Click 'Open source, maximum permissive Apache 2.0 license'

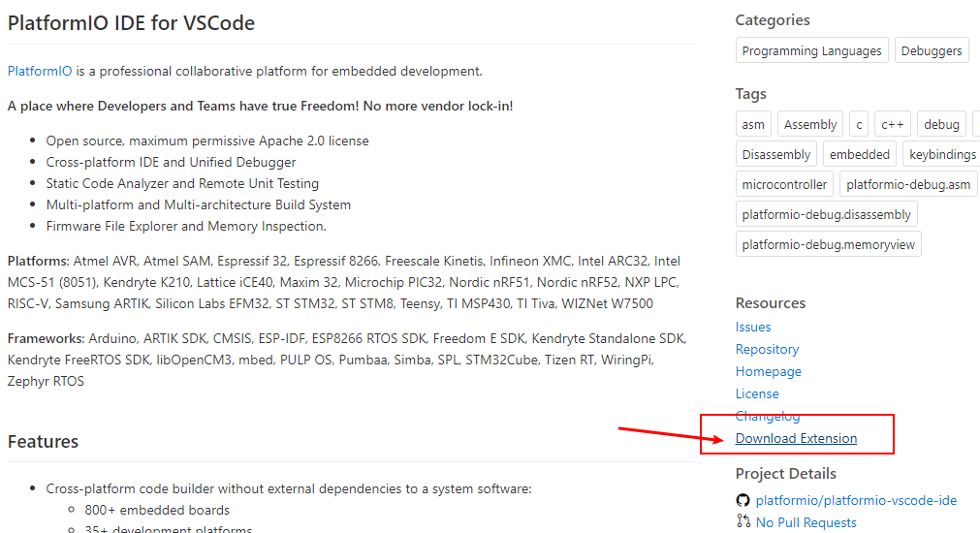click(207, 141)
